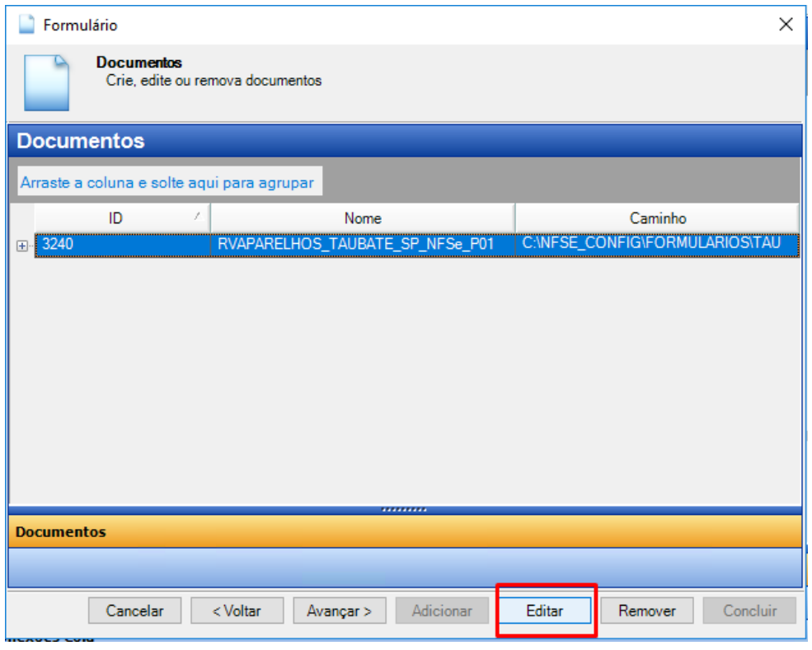Image resolution: width=812 pixels, height=650 pixels.
Task: Click the sort arrow in ID column
Action: click(x=197, y=217)
